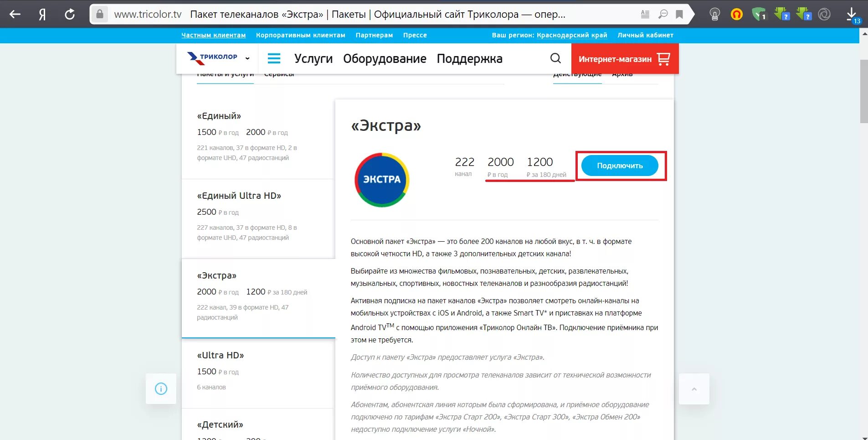Change region Краснодарский край
The image size is (868, 440).
[x=572, y=35]
